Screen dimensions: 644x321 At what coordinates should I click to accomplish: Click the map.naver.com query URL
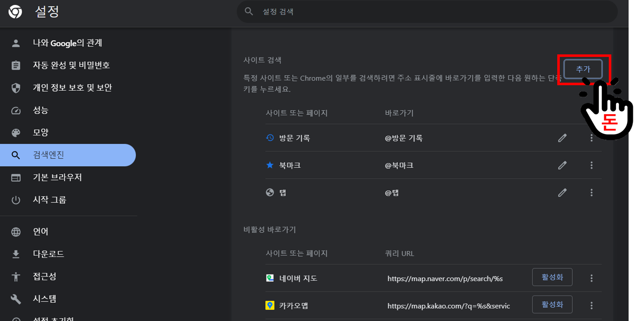[445, 279]
